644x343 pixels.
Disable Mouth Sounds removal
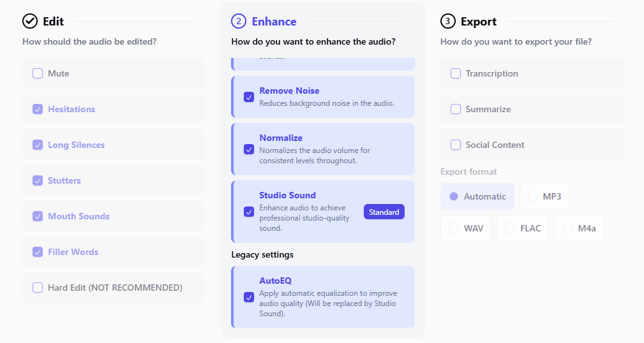click(x=38, y=216)
